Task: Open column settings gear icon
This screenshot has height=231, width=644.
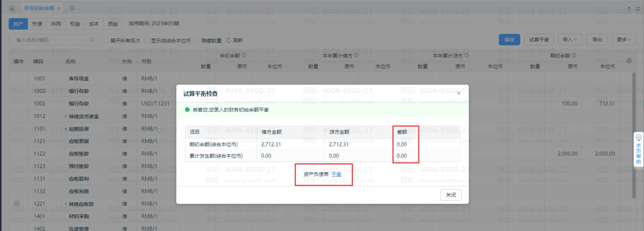Action: pos(629,61)
